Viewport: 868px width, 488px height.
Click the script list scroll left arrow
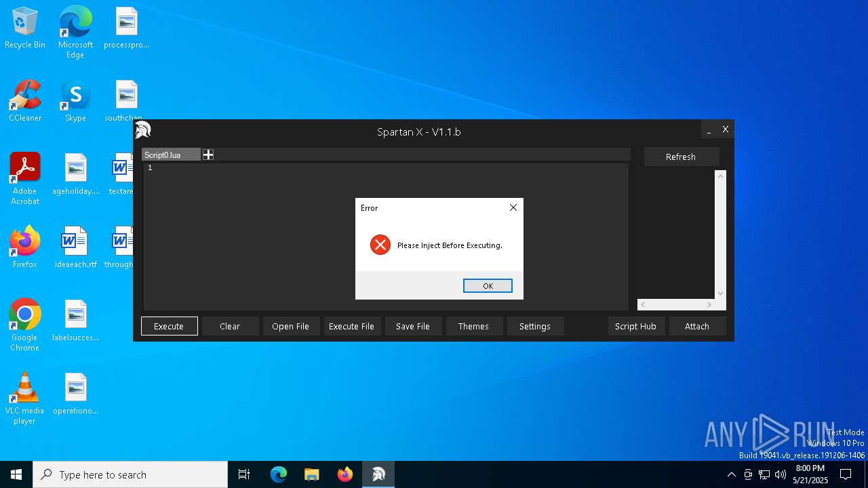643,305
